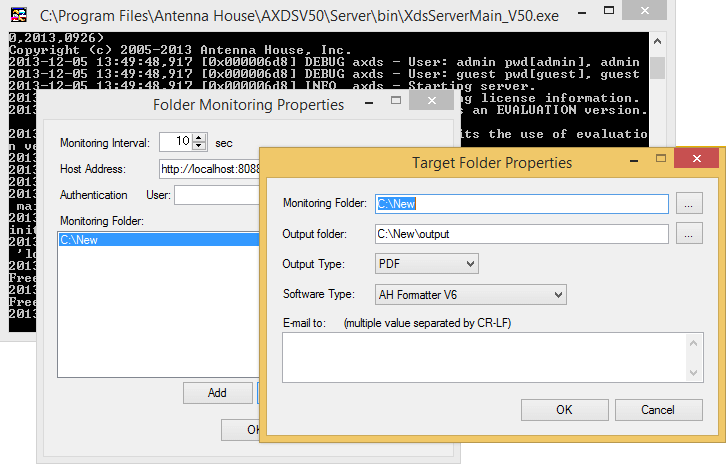726x465 pixels.
Task: Click the Monitoring Folder input field
Action: pyautogui.click(x=522, y=204)
